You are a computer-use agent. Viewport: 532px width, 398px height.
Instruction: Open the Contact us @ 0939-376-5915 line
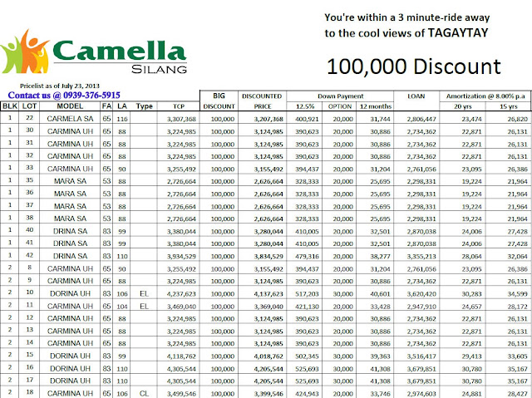click(64, 96)
